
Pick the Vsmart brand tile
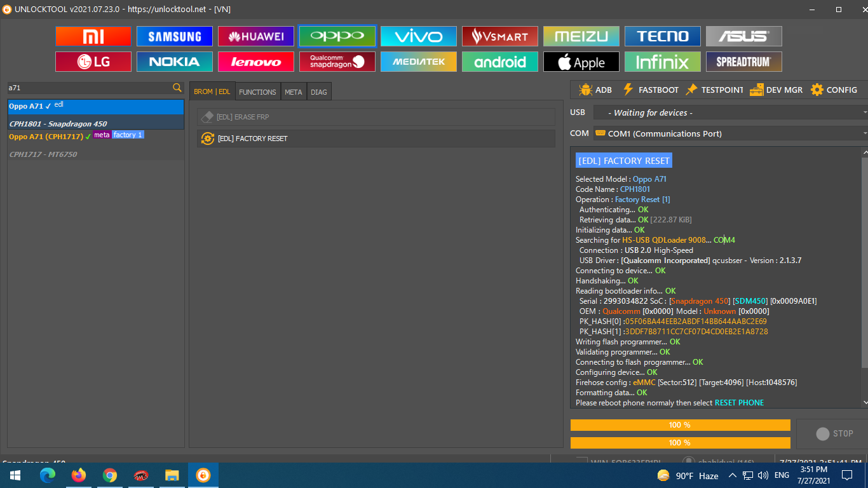click(500, 36)
